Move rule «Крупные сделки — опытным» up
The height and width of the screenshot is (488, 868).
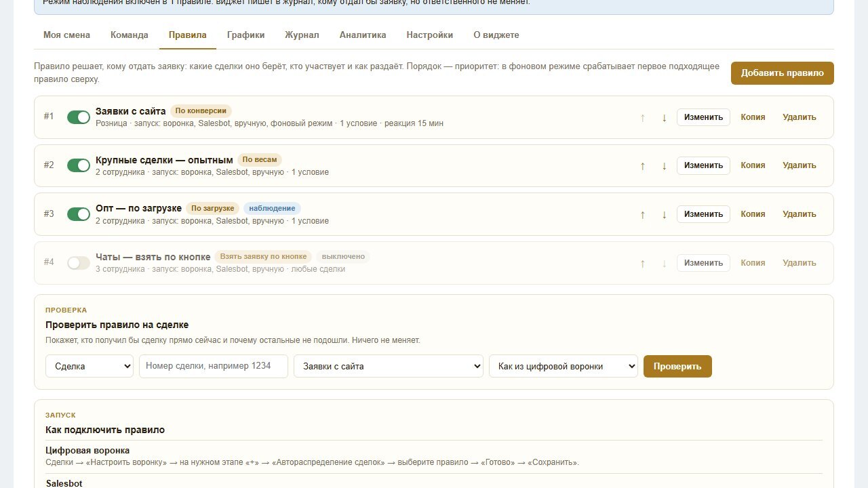(642, 166)
